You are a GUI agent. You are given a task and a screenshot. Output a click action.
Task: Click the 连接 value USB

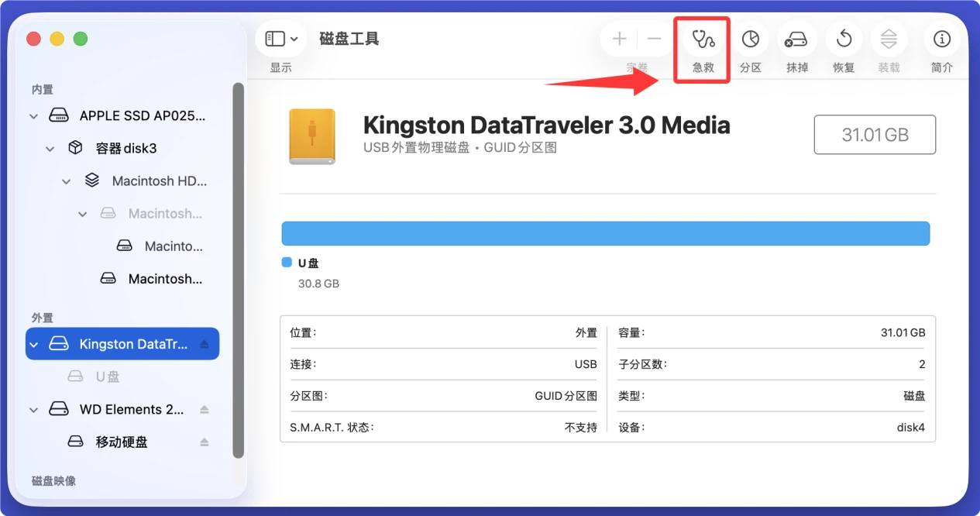pos(586,364)
